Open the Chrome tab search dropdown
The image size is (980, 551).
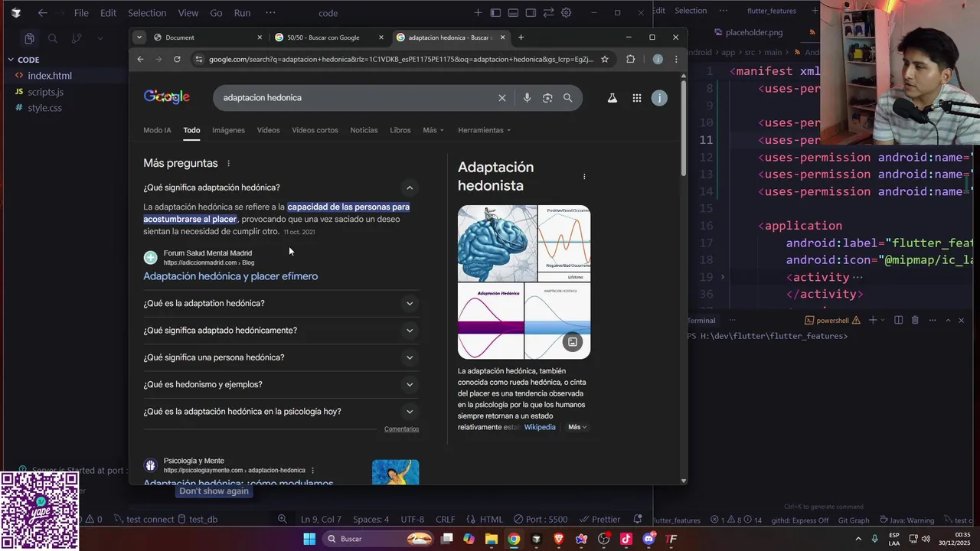pos(139,37)
